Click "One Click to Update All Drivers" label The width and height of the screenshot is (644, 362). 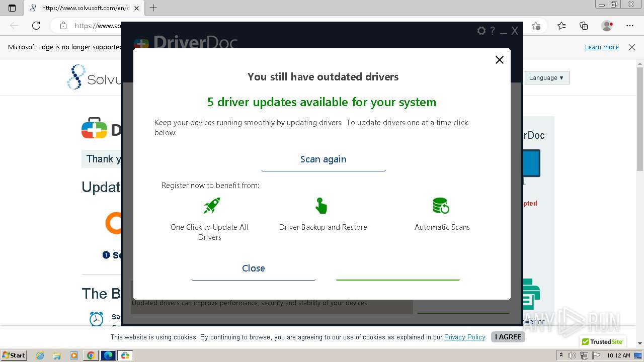coord(209,232)
